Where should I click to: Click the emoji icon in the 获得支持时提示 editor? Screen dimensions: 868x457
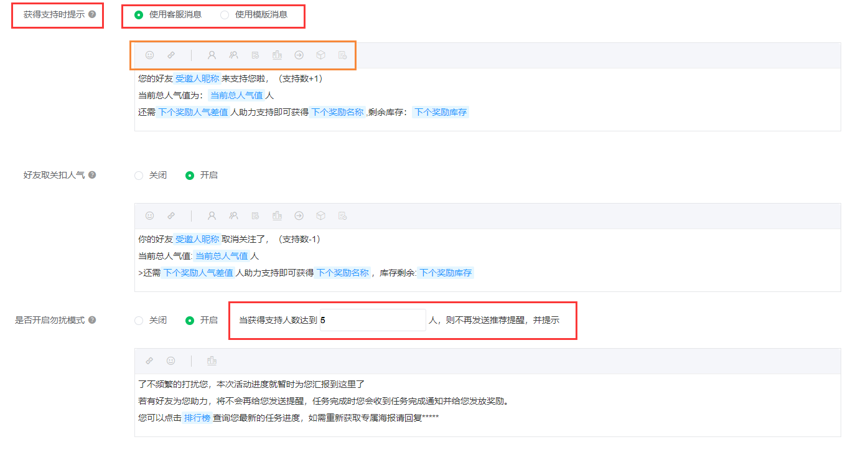tap(149, 55)
